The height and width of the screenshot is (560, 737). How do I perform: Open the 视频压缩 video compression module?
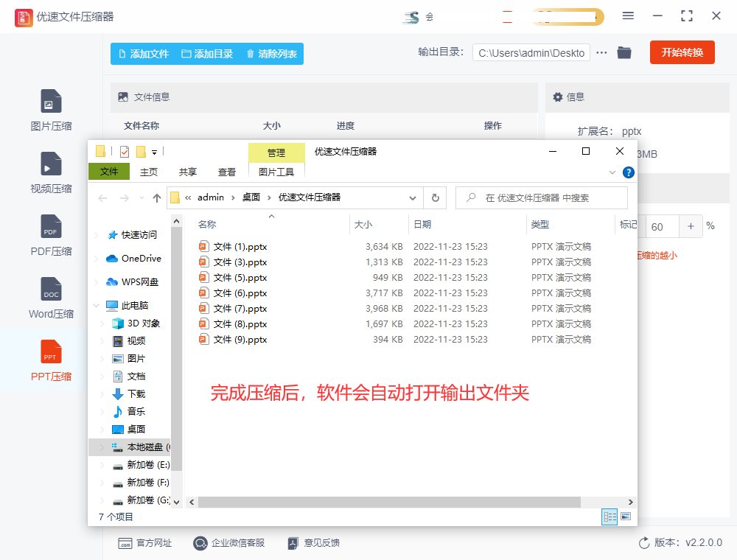click(x=51, y=173)
